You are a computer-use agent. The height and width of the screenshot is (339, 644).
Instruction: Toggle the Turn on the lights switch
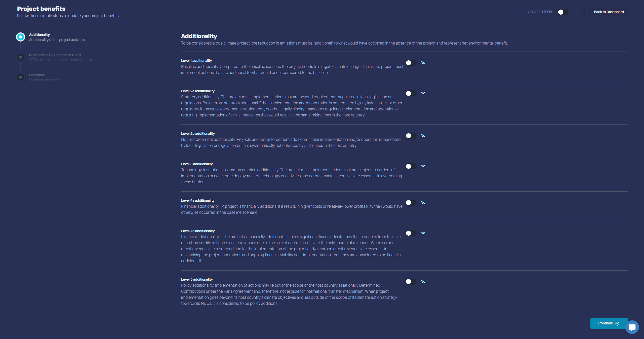pyautogui.click(x=563, y=12)
